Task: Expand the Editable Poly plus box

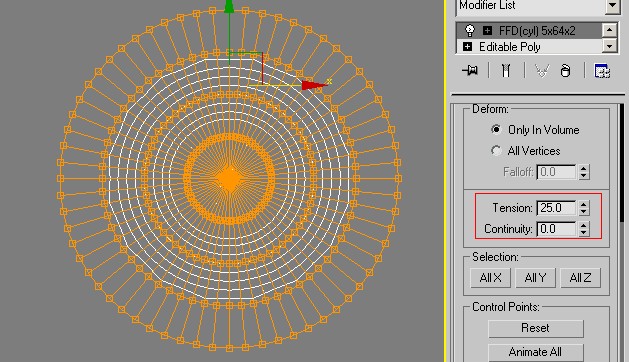Action: coord(467,47)
